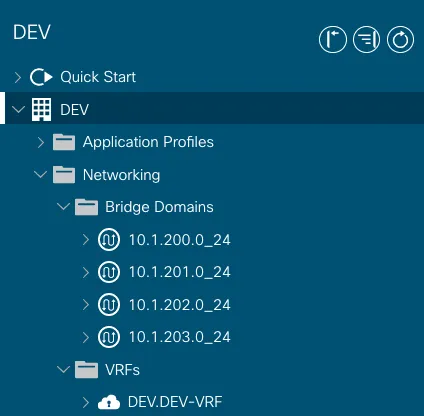Screen dimensions: 424x416
Task: Click the Quick Start play icon
Action: coord(41,77)
